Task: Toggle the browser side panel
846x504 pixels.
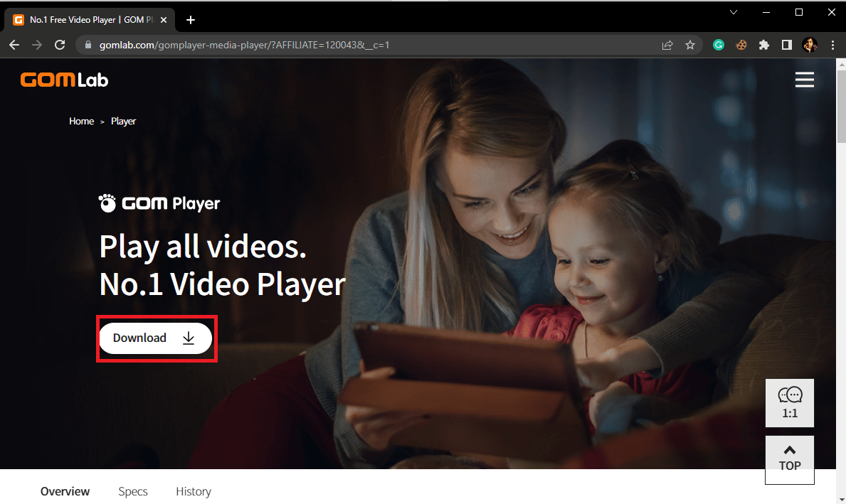Action: point(787,45)
